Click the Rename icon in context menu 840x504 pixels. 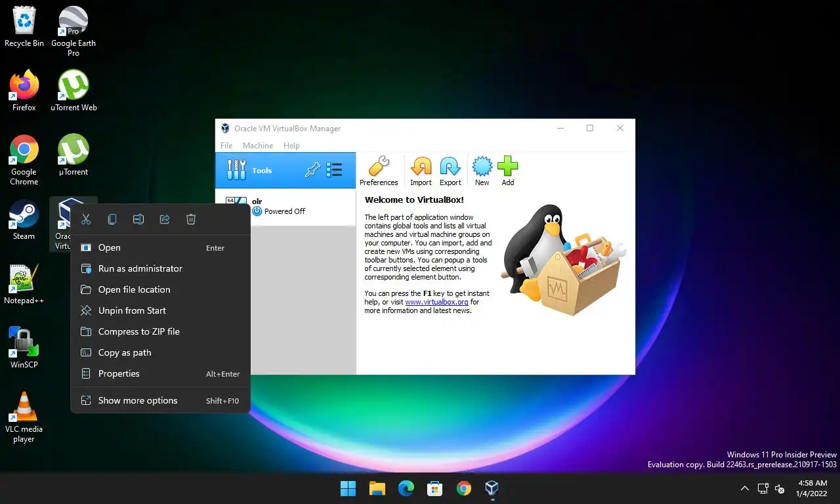coord(138,219)
